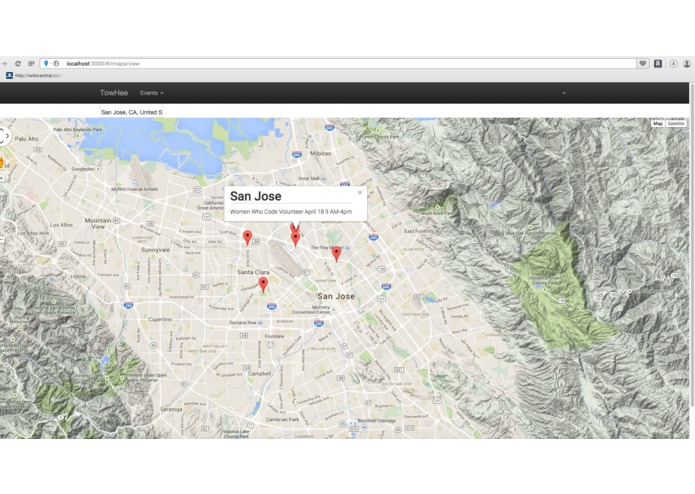This screenshot has width=695, height=494.
Task: Click the Great Mall shopping icon
Action: tap(323, 179)
